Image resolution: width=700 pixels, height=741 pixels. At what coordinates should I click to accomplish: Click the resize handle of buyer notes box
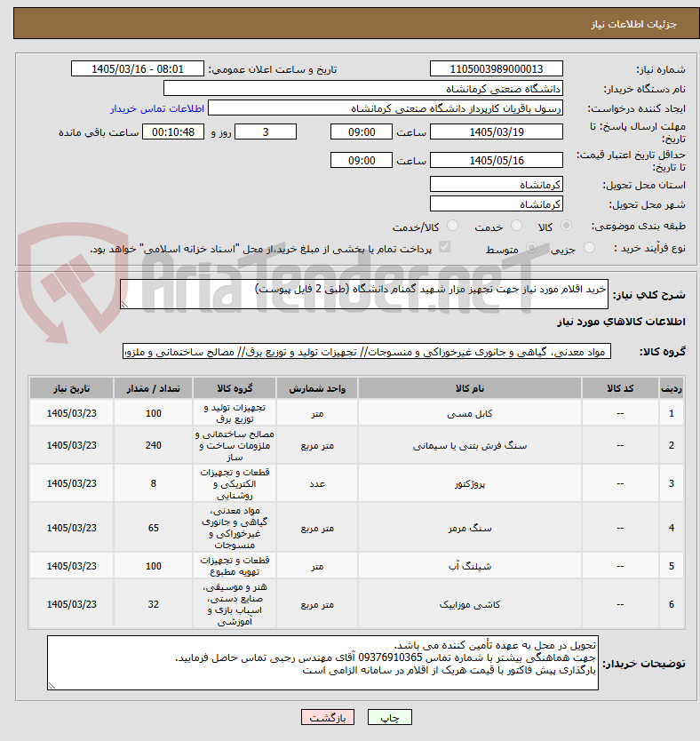(x=52, y=686)
